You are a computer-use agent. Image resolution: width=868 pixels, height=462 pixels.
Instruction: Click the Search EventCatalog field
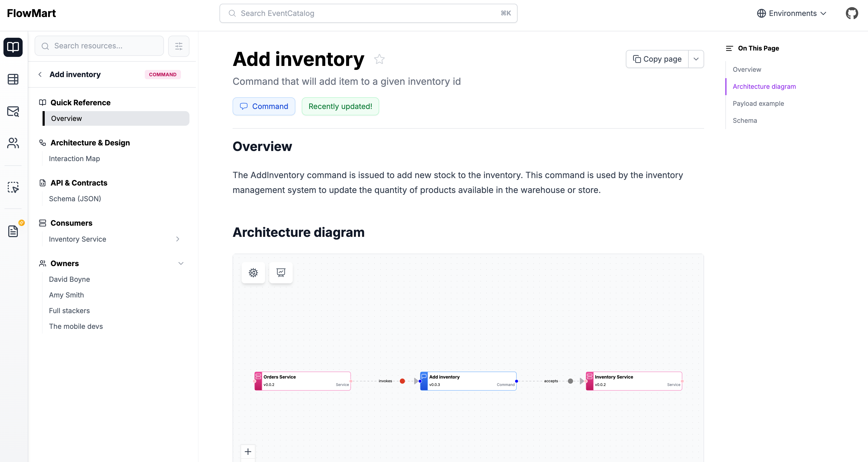(x=368, y=14)
